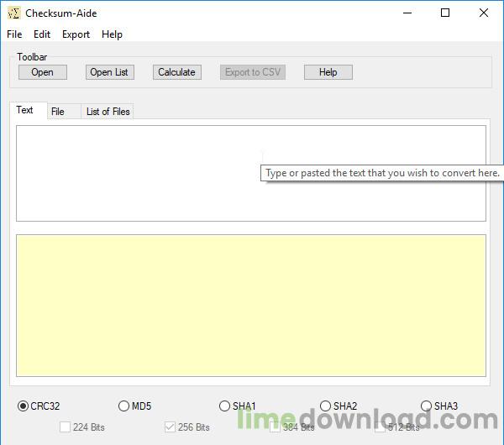Viewport: 504px width, 445px height.
Task: Toggle the 256 Bits checkbox
Action: pyautogui.click(x=187, y=427)
